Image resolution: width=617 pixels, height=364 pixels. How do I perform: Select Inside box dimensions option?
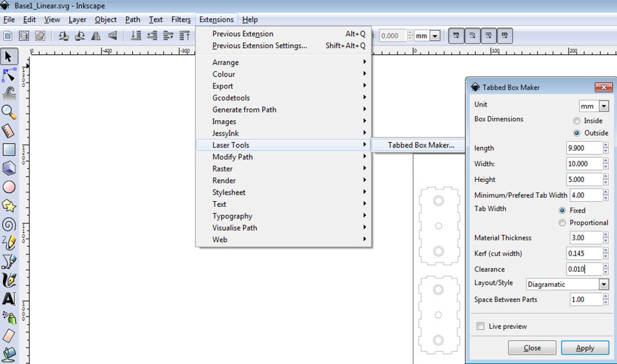click(x=577, y=121)
